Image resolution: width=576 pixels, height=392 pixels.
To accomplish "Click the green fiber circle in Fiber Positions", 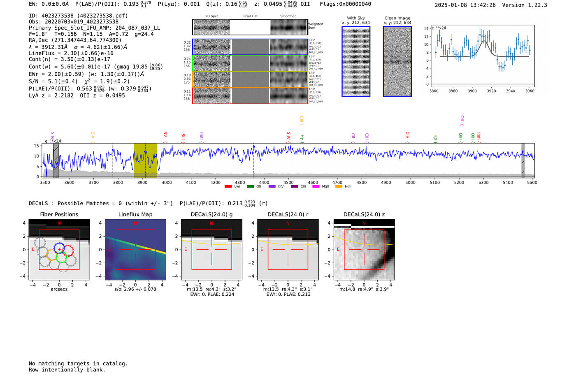I will tap(61, 258).
